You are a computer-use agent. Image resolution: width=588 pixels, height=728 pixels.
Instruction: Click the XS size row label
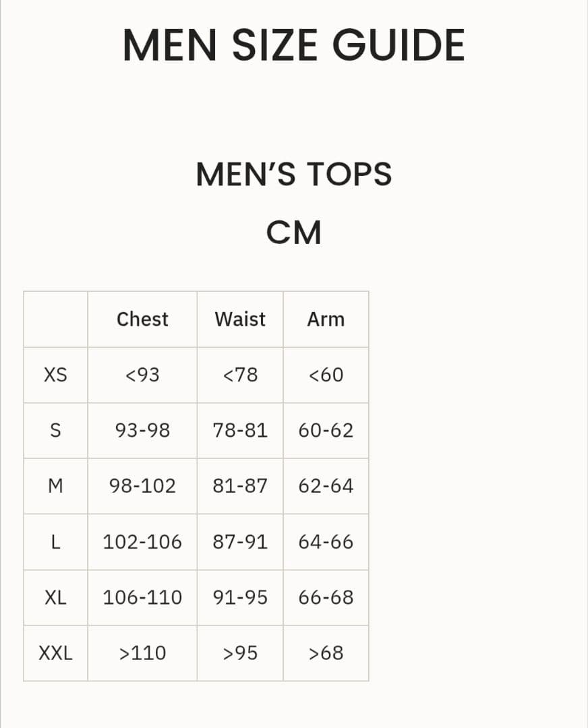click(x=55, y=375)
